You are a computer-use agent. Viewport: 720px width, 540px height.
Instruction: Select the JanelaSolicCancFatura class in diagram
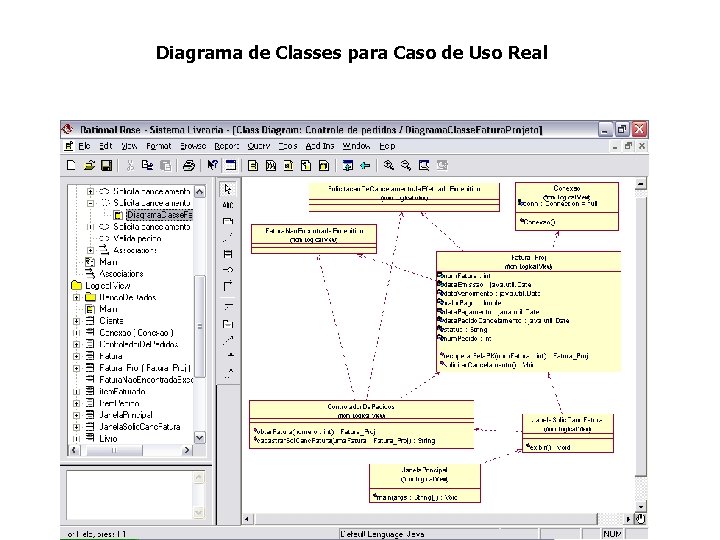pyautogui.click(x=568, y=433)
